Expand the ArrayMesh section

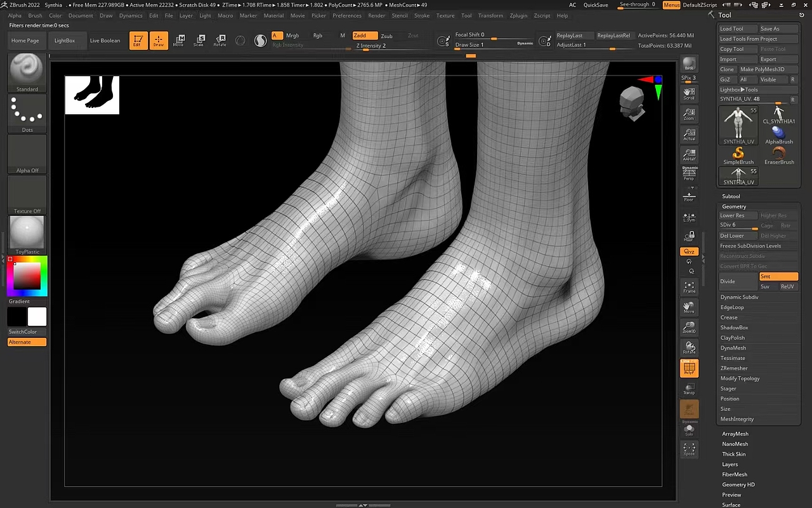tap(735, 434)
